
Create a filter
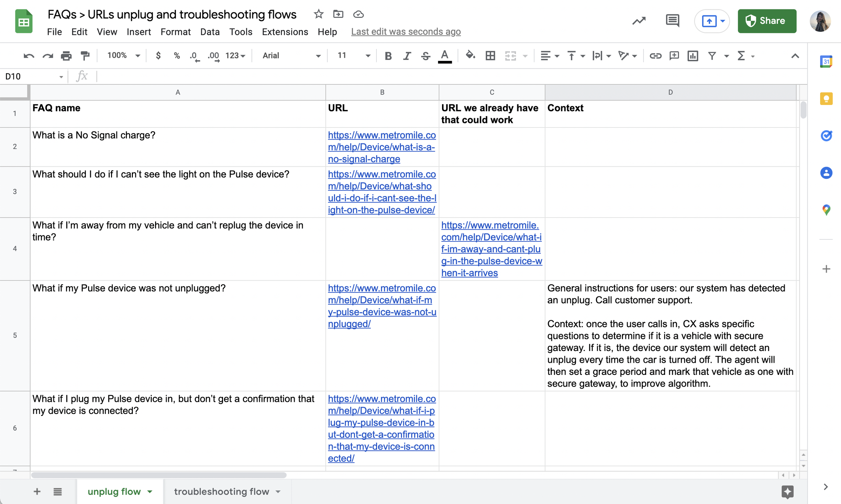tap(712, 56)
